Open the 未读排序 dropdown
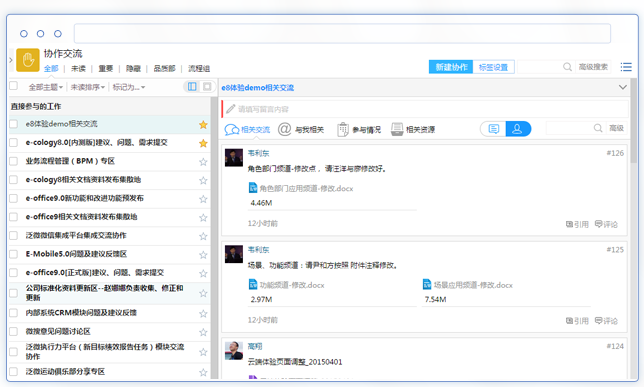The height and width of the screenshot is (387, 644). point(88,87)
